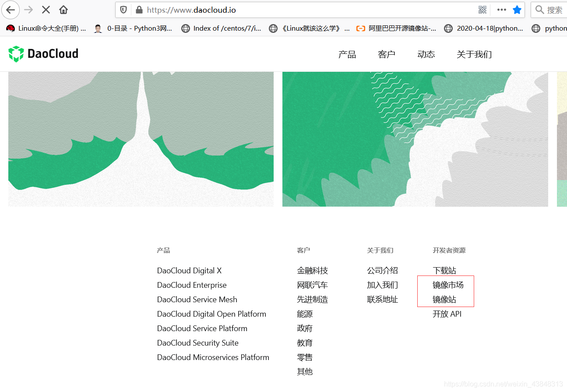Stop page loading with the X button
This screenshot has height=392, width=567.
coord(46,10)
